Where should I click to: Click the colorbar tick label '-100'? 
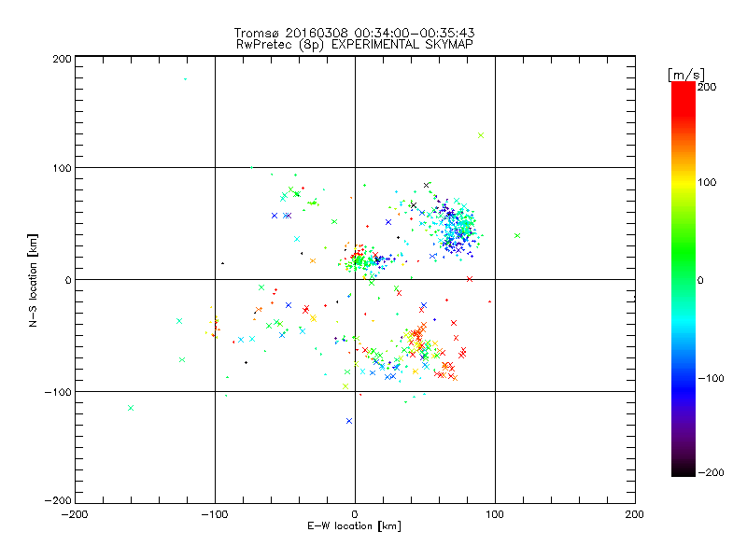(711, 379)
